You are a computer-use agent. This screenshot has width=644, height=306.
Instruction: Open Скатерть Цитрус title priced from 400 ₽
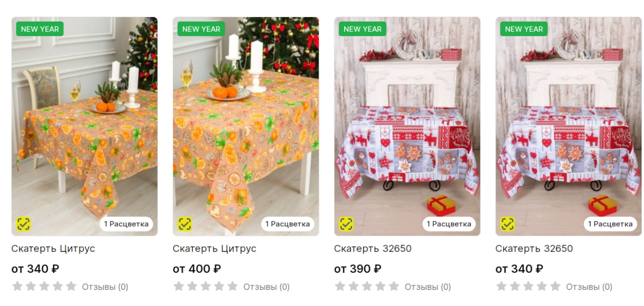pyautogui.click(x=214, y=249)
